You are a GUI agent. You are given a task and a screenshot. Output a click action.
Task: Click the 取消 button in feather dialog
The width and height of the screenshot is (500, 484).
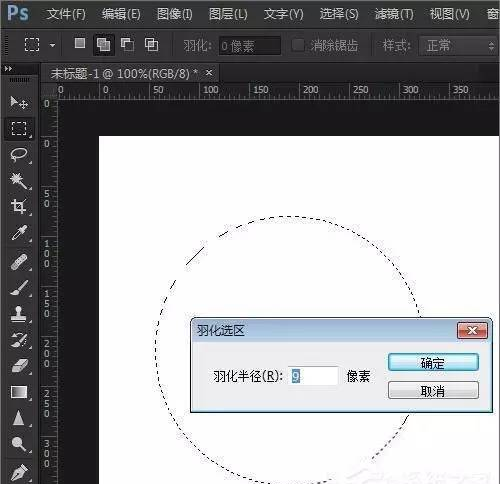coord(433,390)
